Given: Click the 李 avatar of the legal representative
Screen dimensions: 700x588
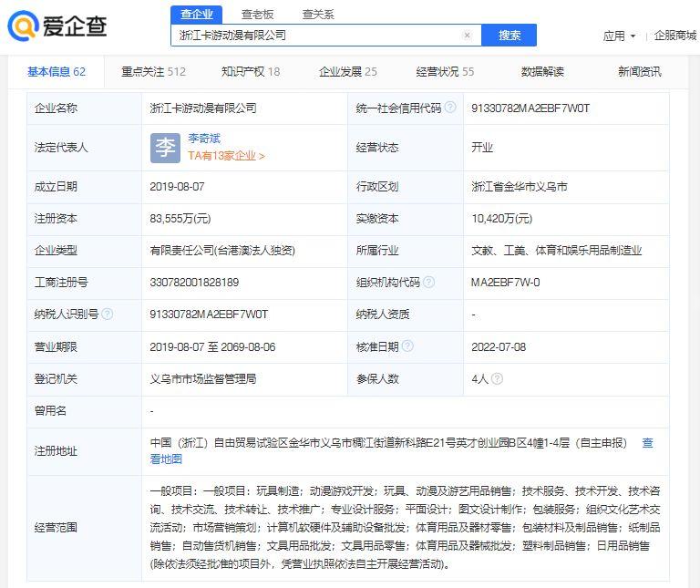Looking at the screenshot, I should click(165, 148).
